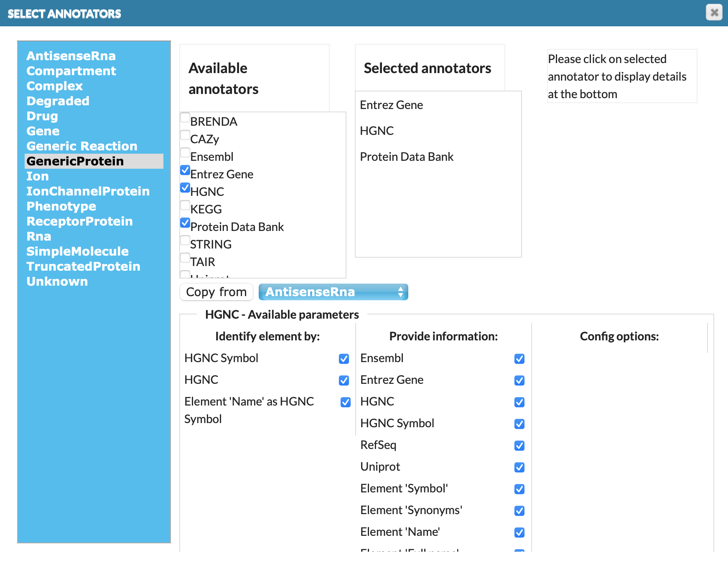The height and width of the screenshot is (573, 728).
Task: Open the Compartment element type
Action: [71, 71]
